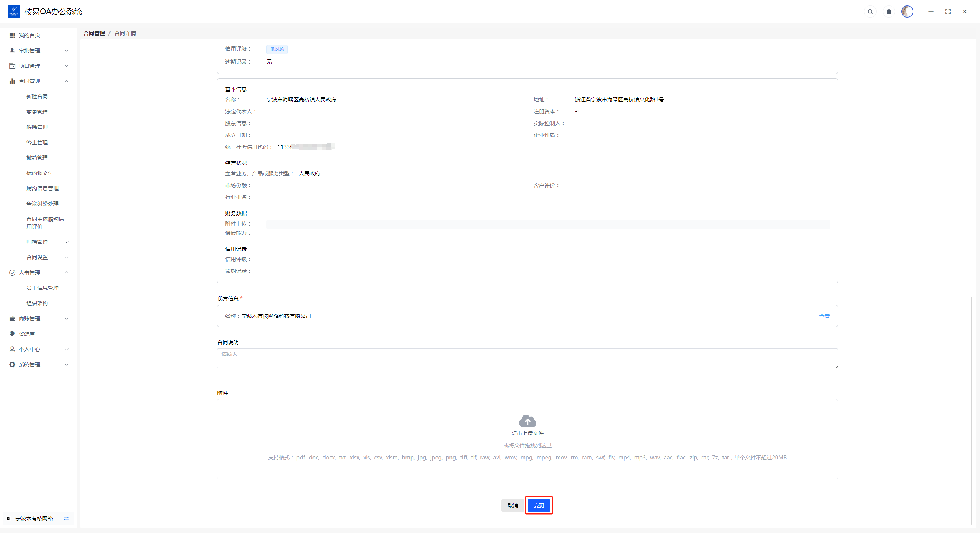Click the cloud upload icon

(527, 421)
